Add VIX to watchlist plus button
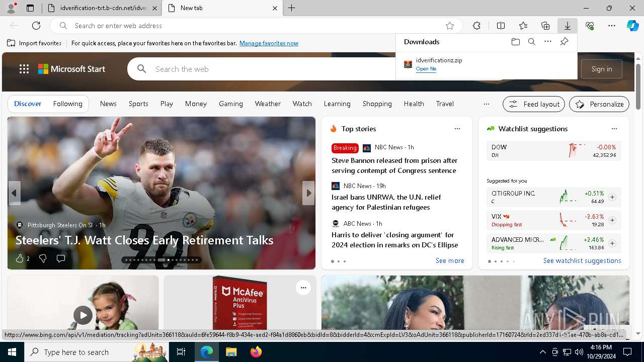The image size is (644, 362). click(612, 220)
